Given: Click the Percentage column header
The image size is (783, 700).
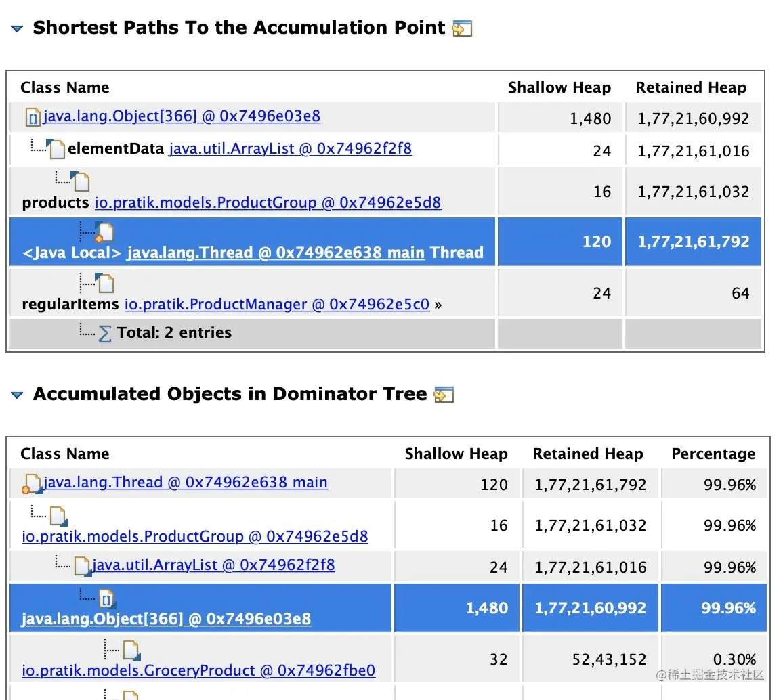Looking at the screenshot, I should click(x=713, y=454).
